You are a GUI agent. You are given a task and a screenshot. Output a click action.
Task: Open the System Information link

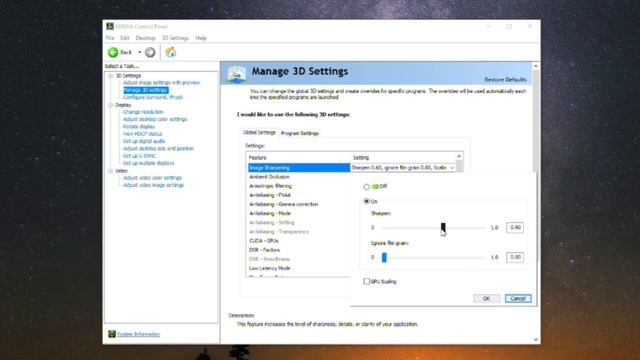138,334
